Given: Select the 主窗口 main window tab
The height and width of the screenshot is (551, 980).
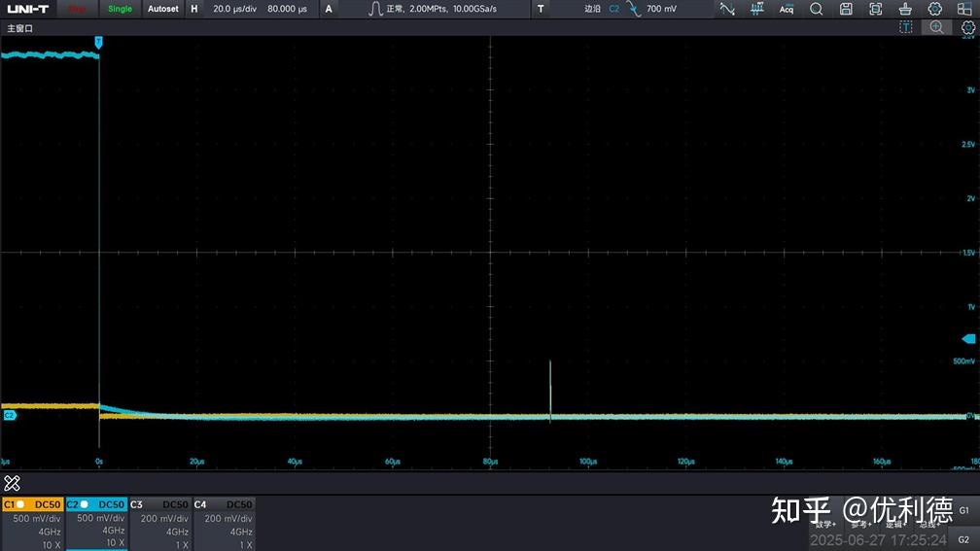Looking at the screenshot, I should (20, 29).
